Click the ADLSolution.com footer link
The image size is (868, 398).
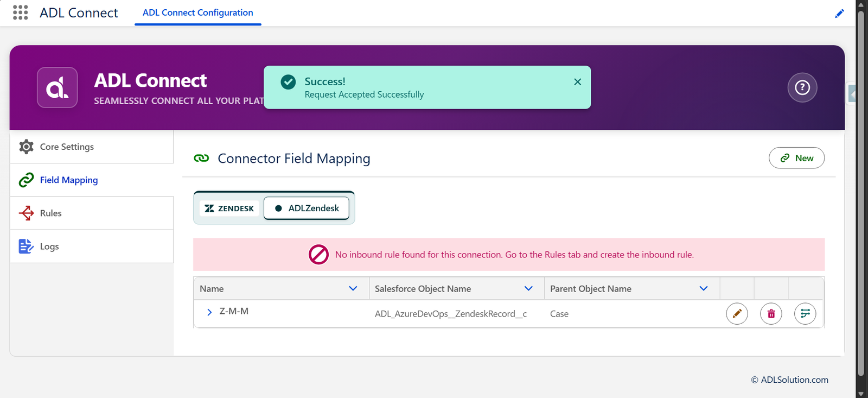point(794,380)
